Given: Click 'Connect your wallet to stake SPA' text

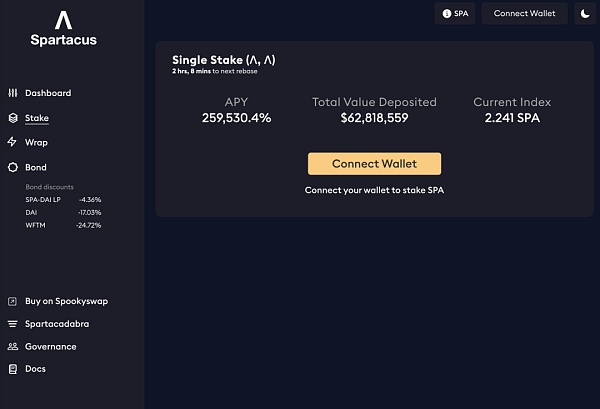Looking at the screenshot, I should tap(374, 190).
